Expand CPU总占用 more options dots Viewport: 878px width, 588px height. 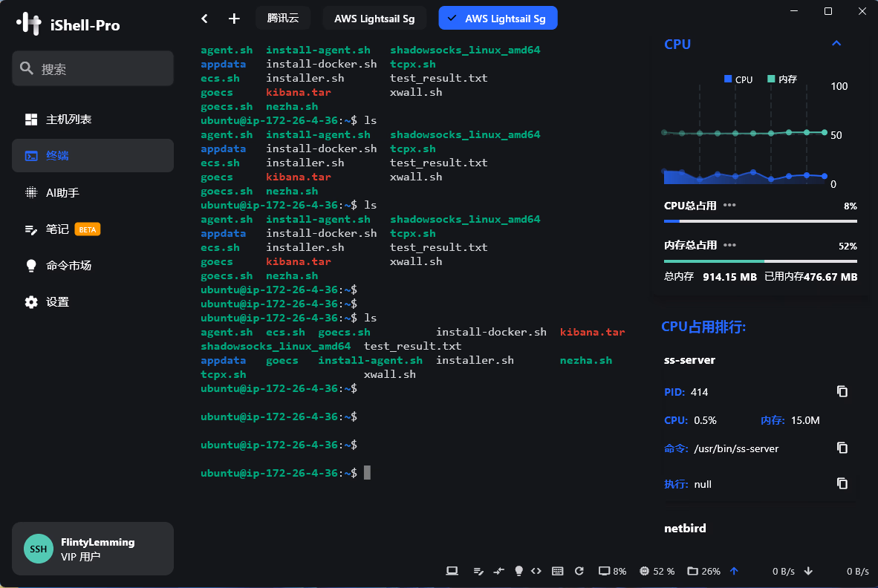[x=729, y=206]
